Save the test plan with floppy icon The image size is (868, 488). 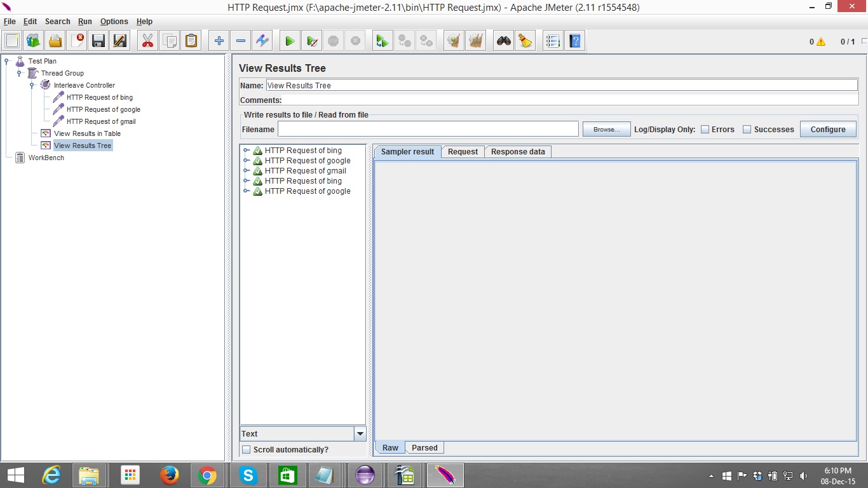[98, 41]
